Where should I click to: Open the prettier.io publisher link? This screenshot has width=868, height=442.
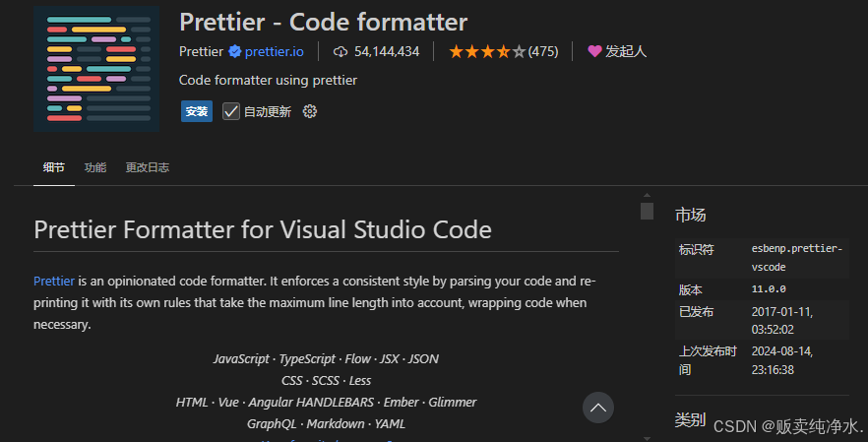(x=274, y=51)
